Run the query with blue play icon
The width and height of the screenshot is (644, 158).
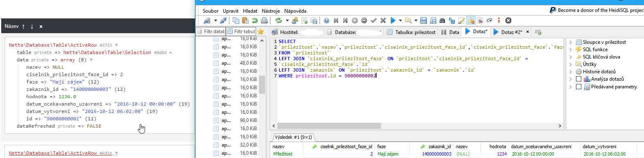[x=393, y=20]
